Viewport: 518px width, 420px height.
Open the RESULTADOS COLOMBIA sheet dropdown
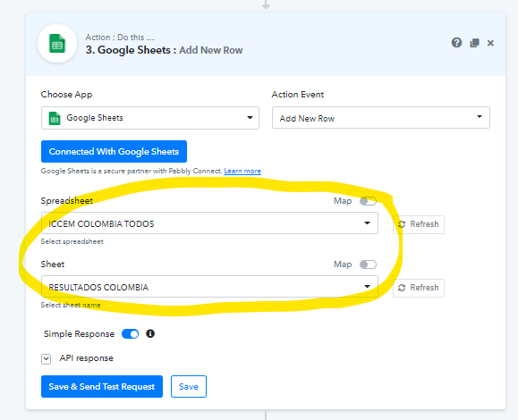[x=209, y=287]
